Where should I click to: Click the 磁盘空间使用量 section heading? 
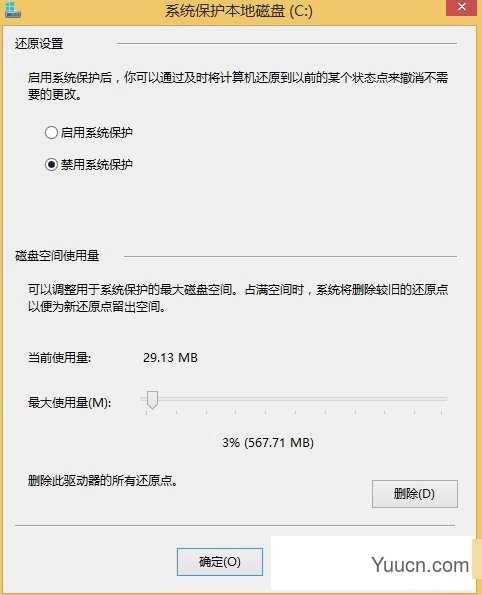coord(57,256)
